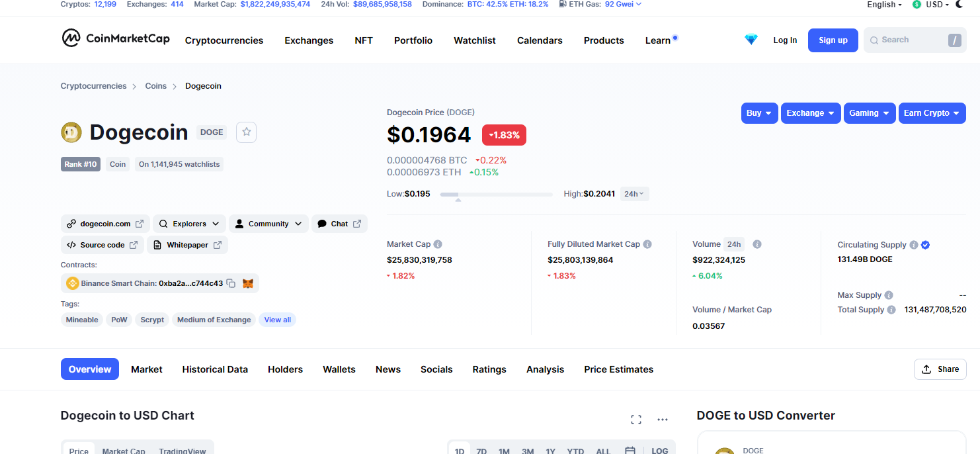
Task: Click the Cryptocurrencies breadcrumb link
Action: [x=93, y=86]
